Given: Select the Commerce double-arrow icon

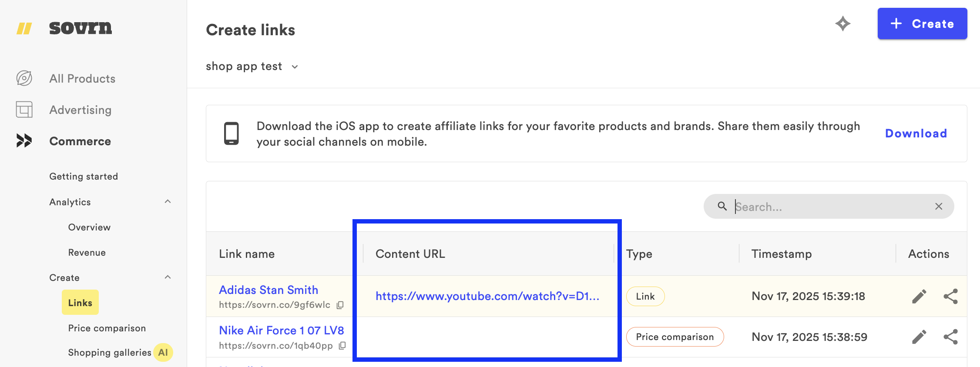Looking at the screenshot, I should pyautogui.click(x=24, y=140).
